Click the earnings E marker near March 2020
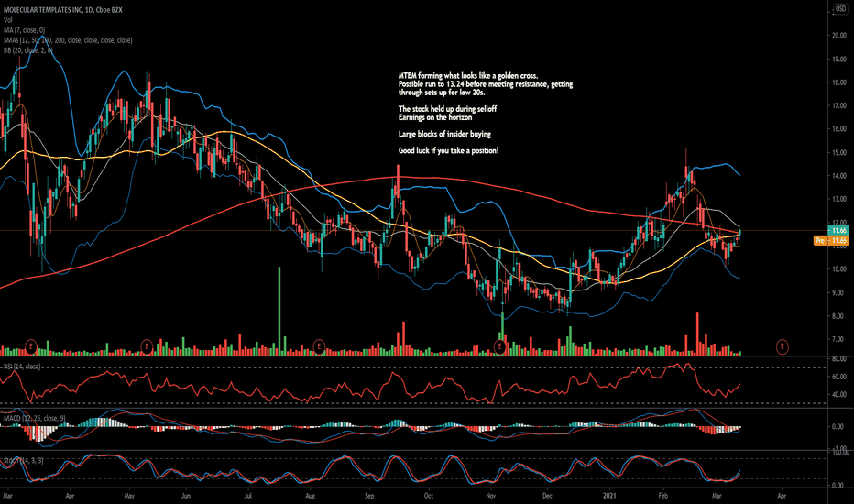This screenshot has width=854, height=504. 31,346
